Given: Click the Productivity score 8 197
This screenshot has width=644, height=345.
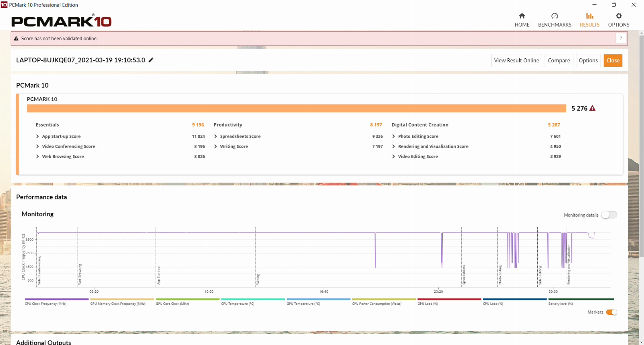Looking at the screenshot, I should click(376, 125).
